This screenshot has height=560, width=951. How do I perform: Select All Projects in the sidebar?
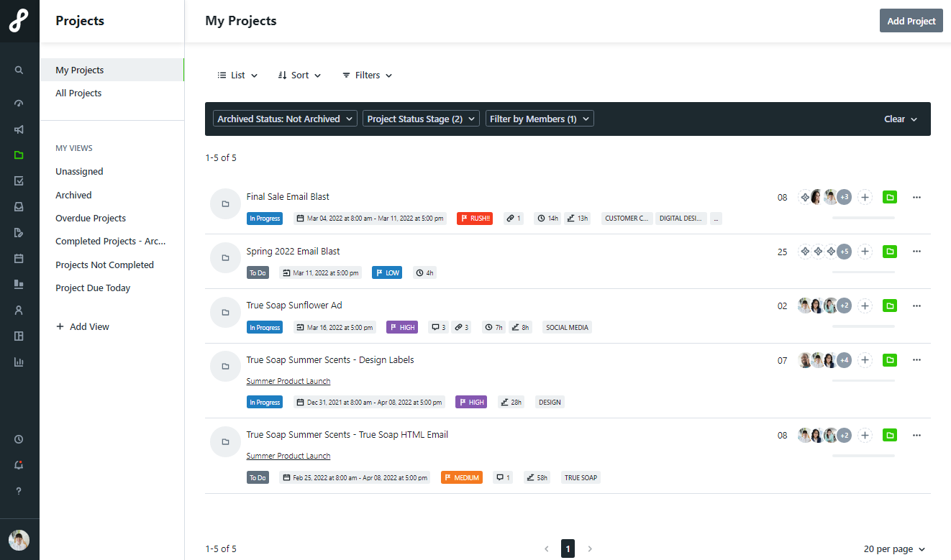coord(78,93)
